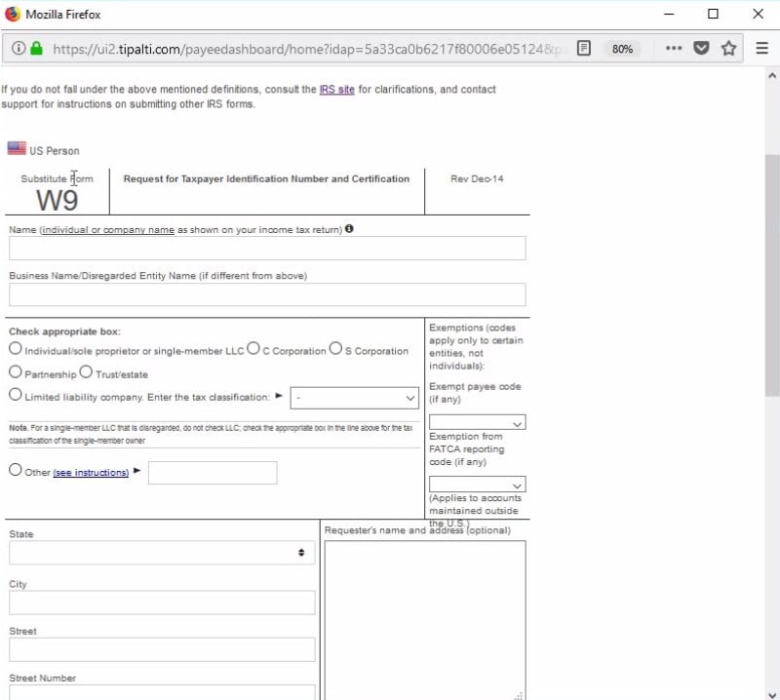
Task: Click the 80% zoom level indicator
Action: pyautogui.click(x=622, y=49)
